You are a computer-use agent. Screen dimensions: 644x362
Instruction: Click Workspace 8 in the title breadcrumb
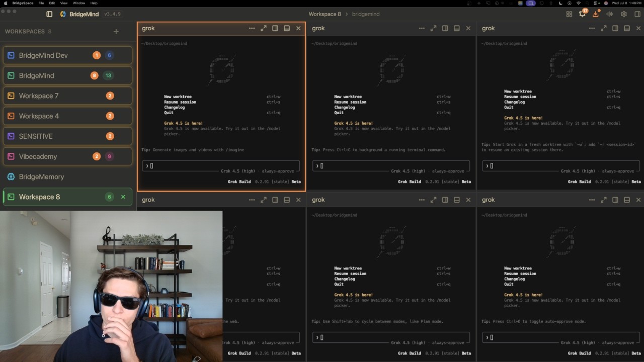[325, 14]
